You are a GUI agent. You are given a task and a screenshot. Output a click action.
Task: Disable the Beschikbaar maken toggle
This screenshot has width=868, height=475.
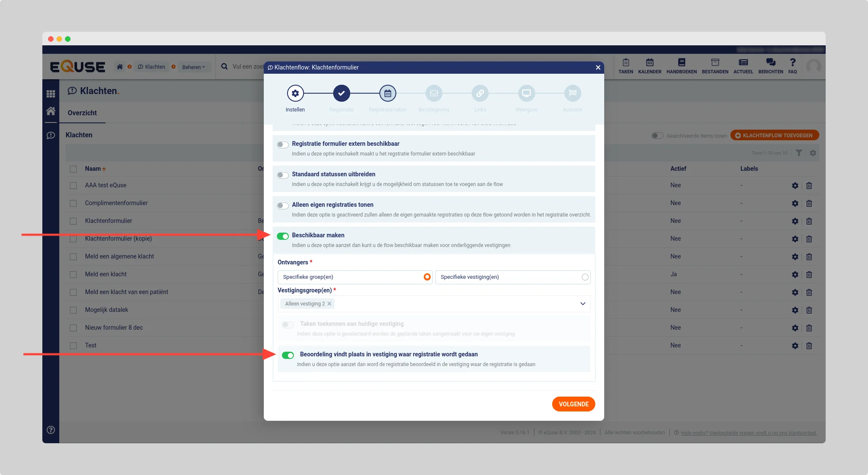point(283,236)
